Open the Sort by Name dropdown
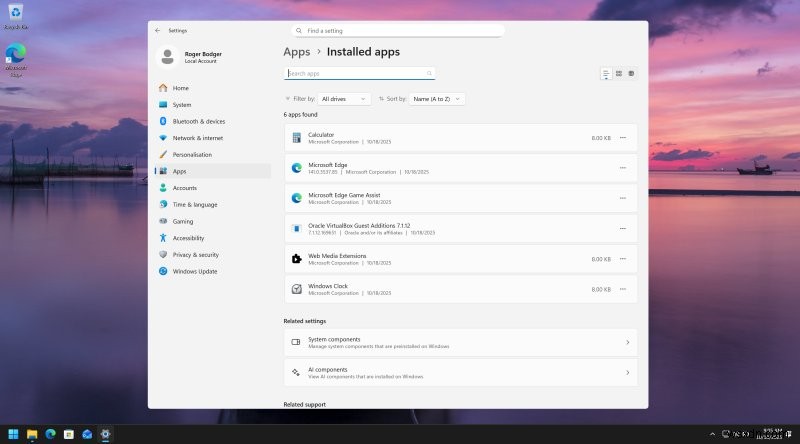This screenshot has width=800, height=444. point(436,99)
